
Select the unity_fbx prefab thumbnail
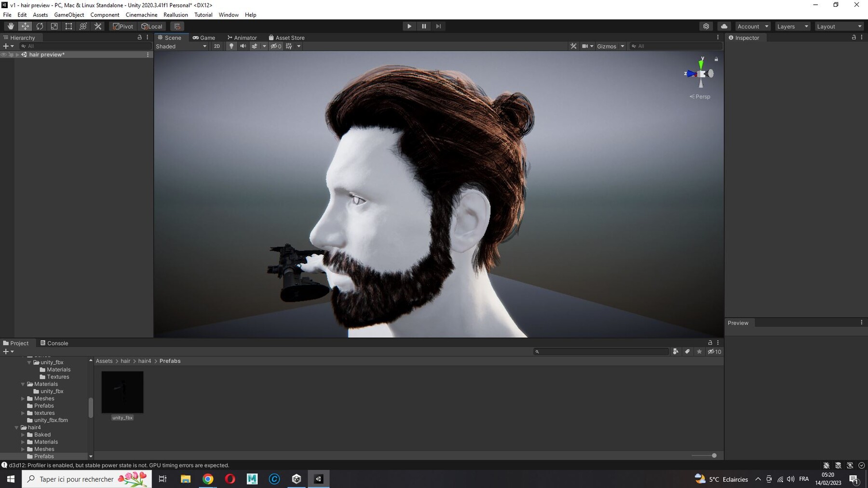[122, 392]
